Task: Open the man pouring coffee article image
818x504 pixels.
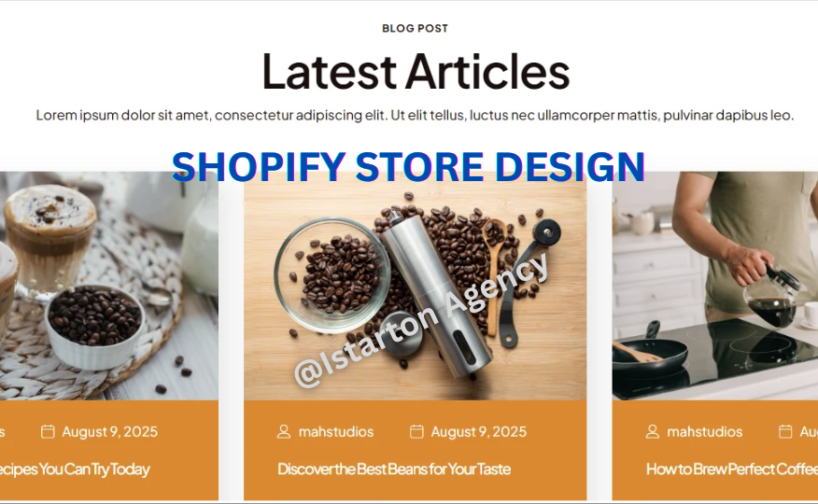Action: 715,286
